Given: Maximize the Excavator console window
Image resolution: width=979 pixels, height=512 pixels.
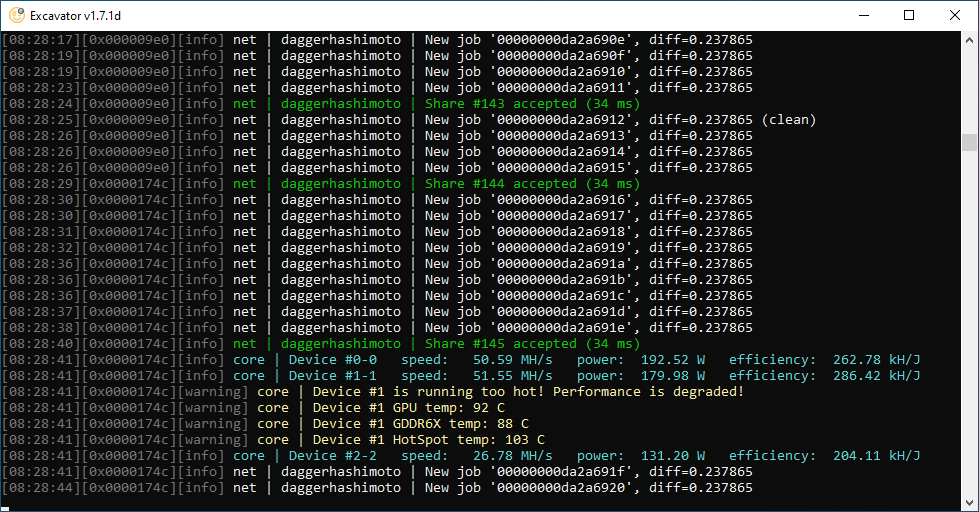Looking at the screenshot, I should coord(909,15).
